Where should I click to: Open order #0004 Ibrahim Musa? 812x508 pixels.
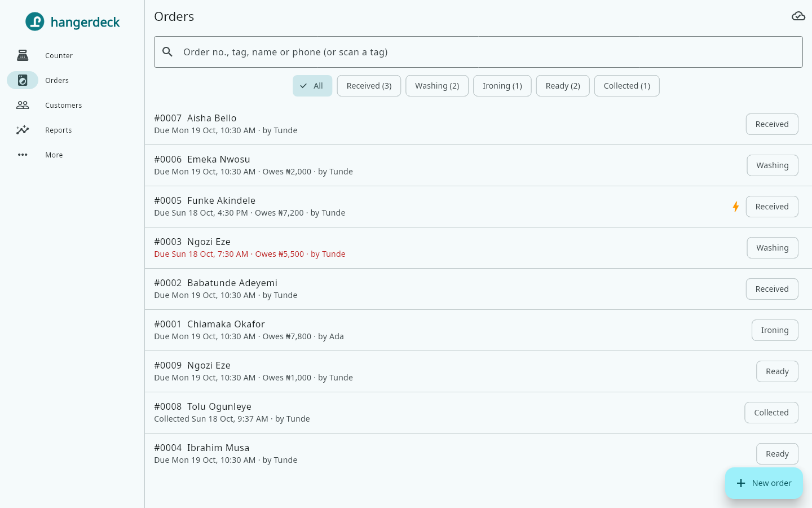click(478, 454)
